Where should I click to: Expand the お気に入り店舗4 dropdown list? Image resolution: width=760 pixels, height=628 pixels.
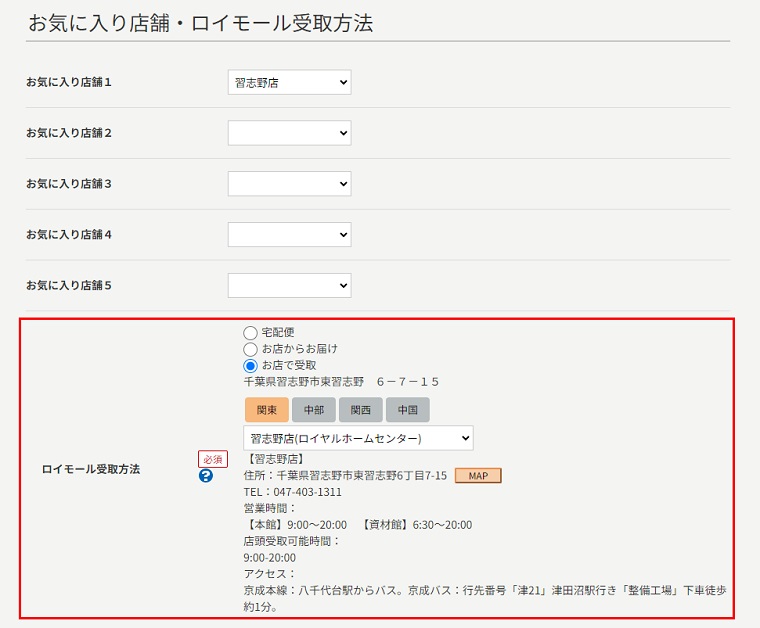289,235
